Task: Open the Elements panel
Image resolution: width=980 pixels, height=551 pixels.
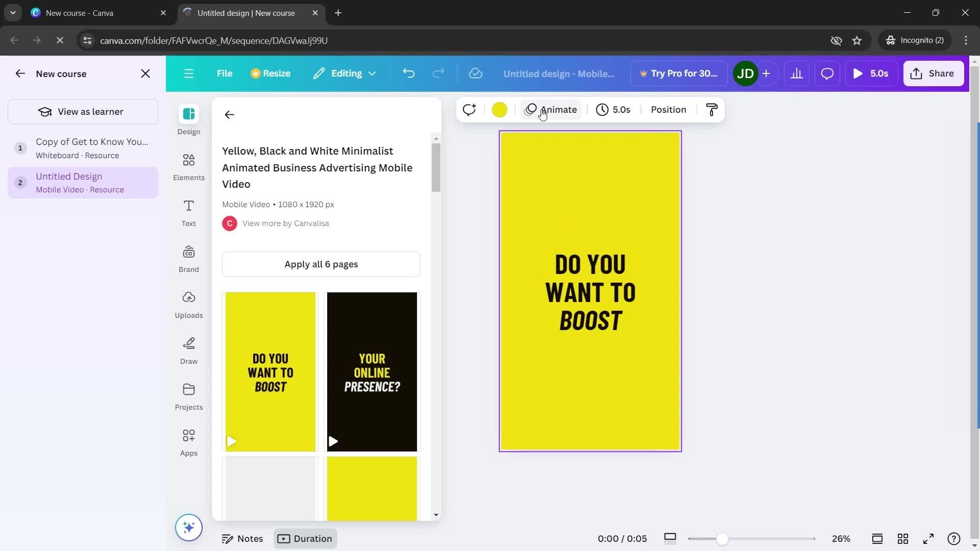Action: pyautogui.click(x=188, y=167)
